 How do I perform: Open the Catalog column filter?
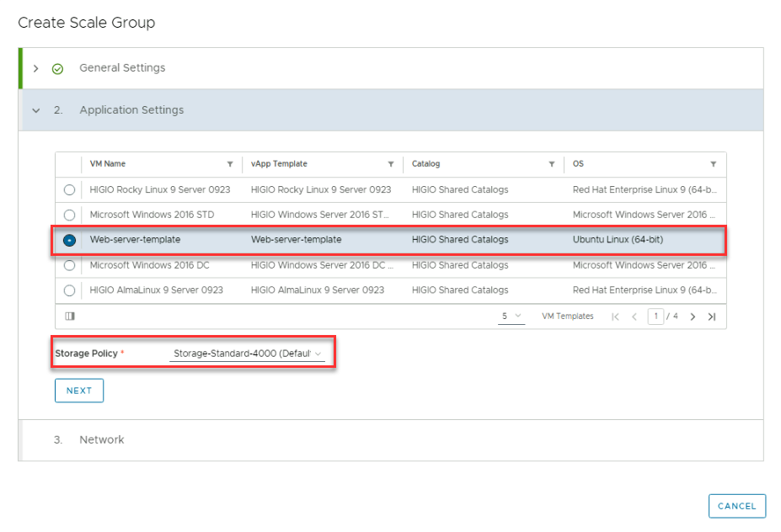[552, 164]
